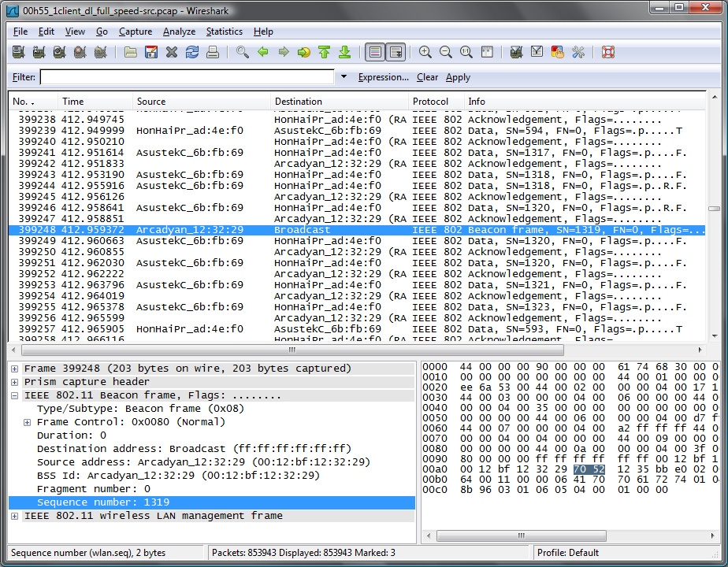Toggle the Colorize packet list button
Image resolution: width=728 pixels, height=567 pixels.
pyautogui.click(x=375, y=53)
